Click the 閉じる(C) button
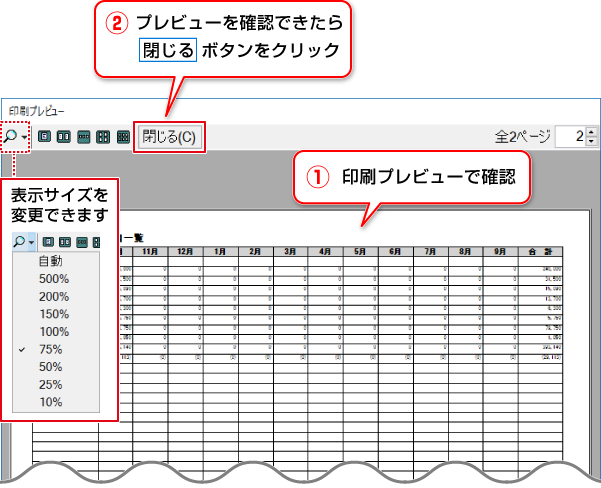 [169, 136]
